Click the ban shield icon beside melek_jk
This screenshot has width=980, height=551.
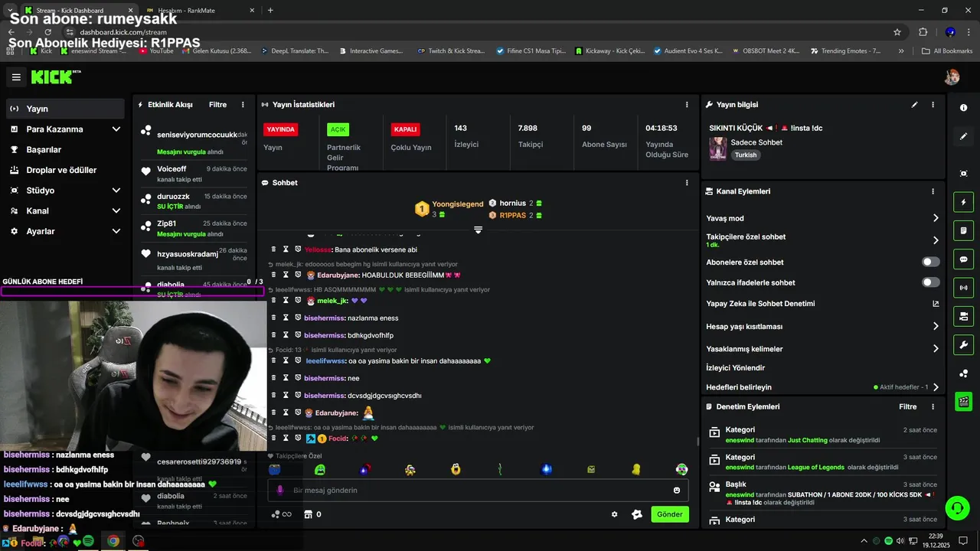[x=298, y=301]
